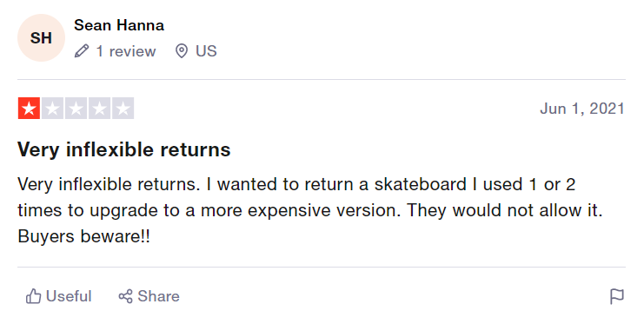
Task: Click the fifth grey star
Action: click(123, 109)
